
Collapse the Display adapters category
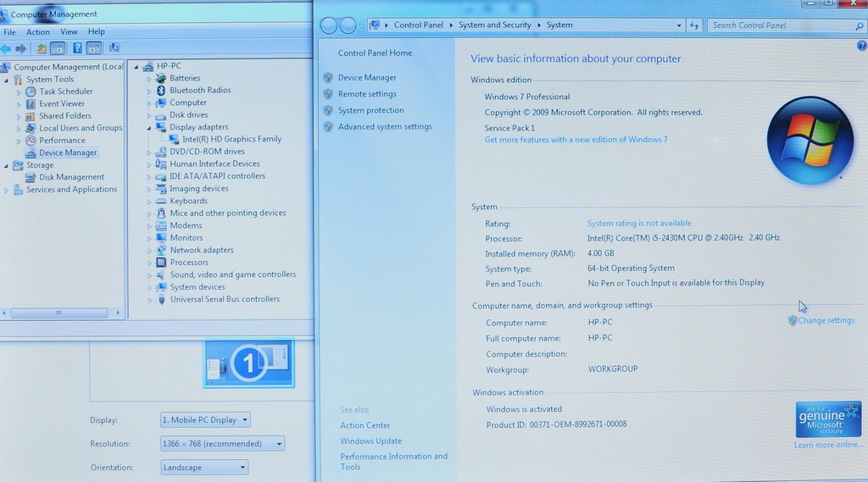(x=149, y=127)
